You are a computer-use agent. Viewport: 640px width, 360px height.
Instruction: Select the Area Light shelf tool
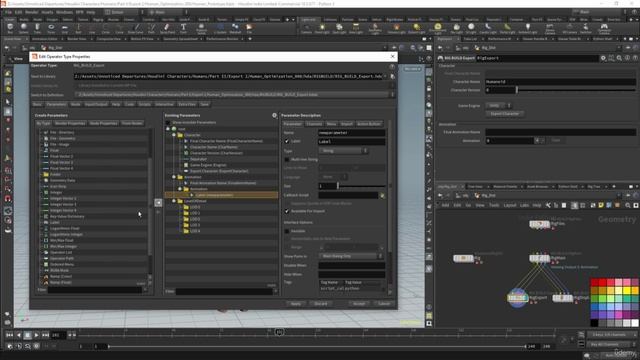(x=356, y=28)
